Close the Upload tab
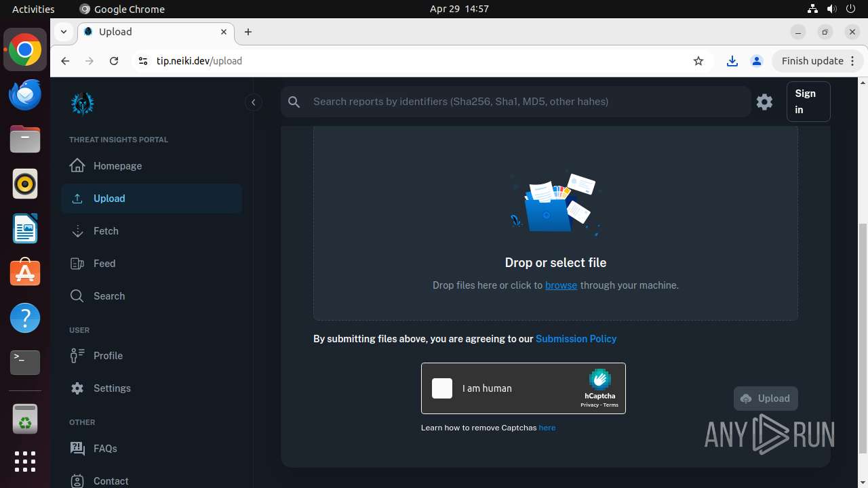Screen dimensions: 868x488 click(x=224, y=32)
